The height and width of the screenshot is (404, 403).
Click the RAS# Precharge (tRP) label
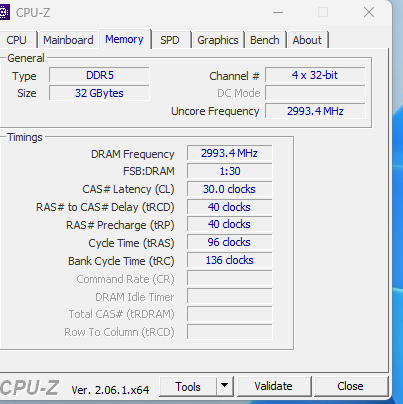pyautogui.click(x=120, y=225)
